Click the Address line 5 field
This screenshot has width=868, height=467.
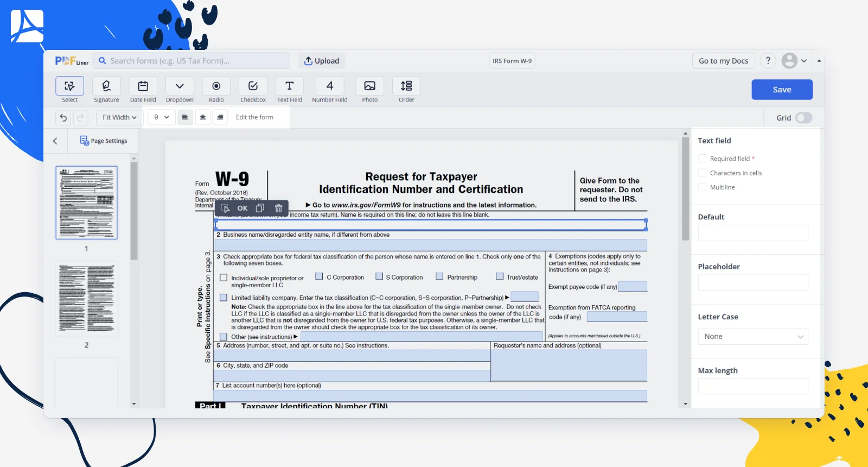353,356
